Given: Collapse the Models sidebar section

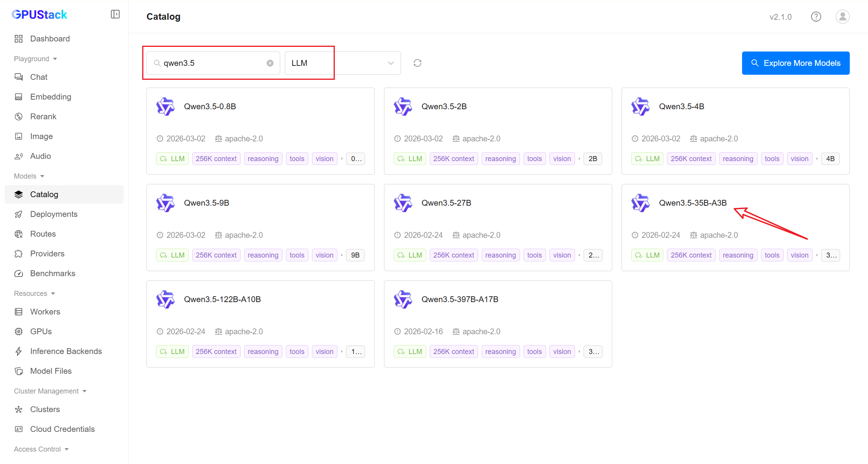Looking at the screenshot, I should (29, 176).
